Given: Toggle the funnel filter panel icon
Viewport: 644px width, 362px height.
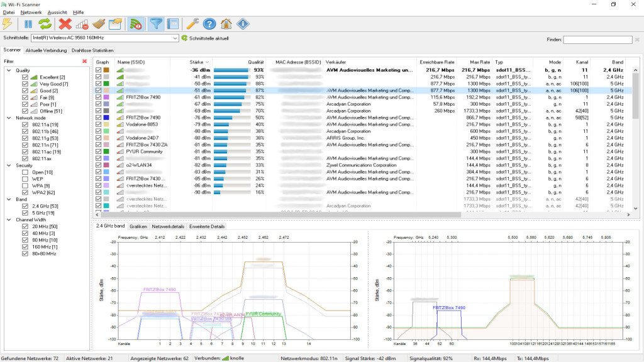Looking at the screenshot, I should 156,24.
